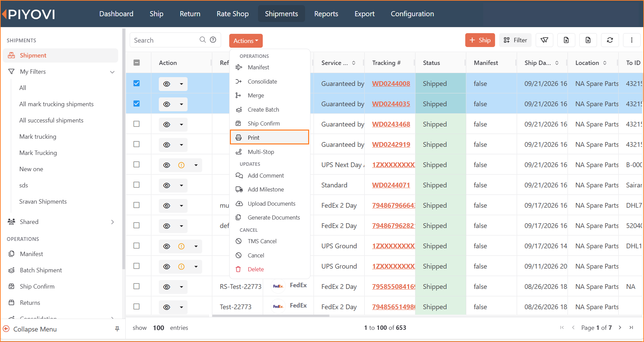Open action dropdown arrow for RS-Test-22773 row
The image size is (644, 342).
(181, 287)
